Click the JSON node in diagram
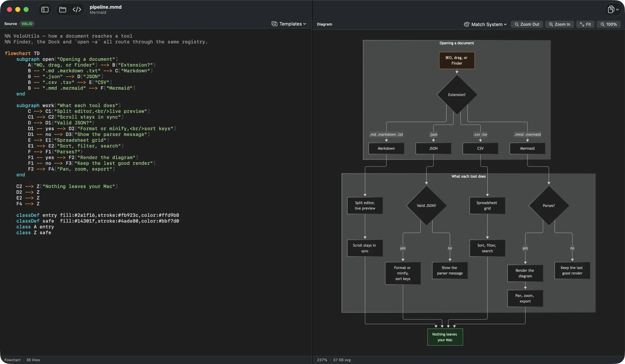Image resolution: width=625 pixels, height=364 pixels. click(433, 148)
